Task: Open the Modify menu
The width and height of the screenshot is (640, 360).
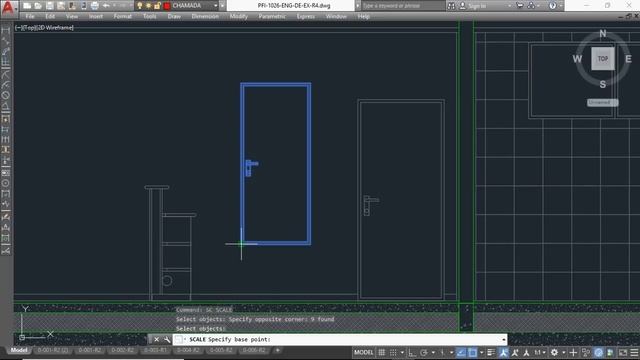Action: click(238, 16)
